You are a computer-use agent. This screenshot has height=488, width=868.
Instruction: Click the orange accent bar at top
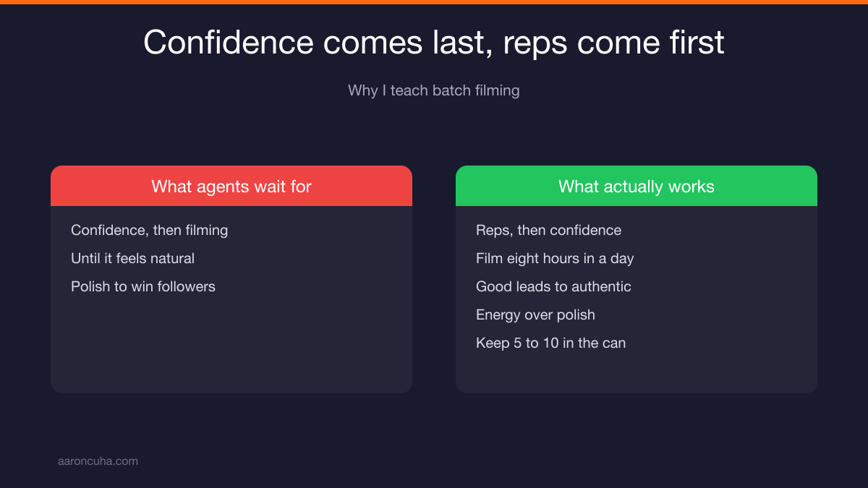point(434,2)
